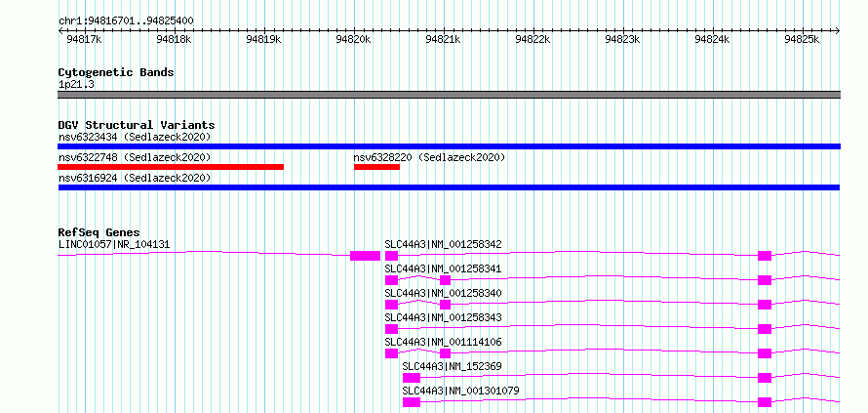Screen dimensions: 868x413
Task: Click the 94824k ruler tick label
Action: tap(713, 40)
